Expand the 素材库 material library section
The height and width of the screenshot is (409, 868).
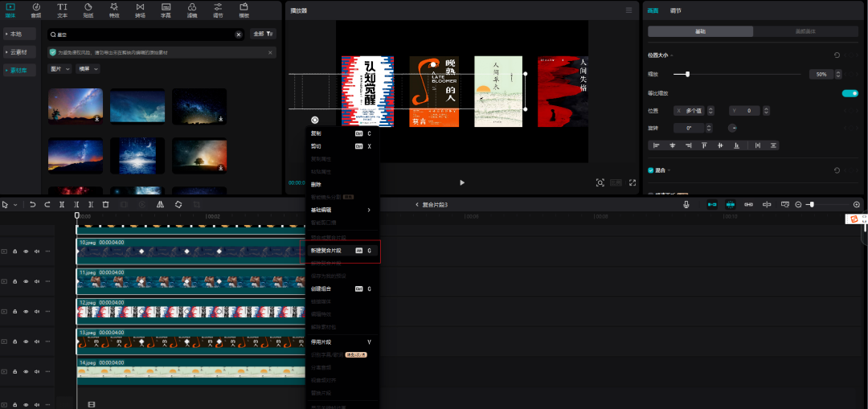click(19, 70)
